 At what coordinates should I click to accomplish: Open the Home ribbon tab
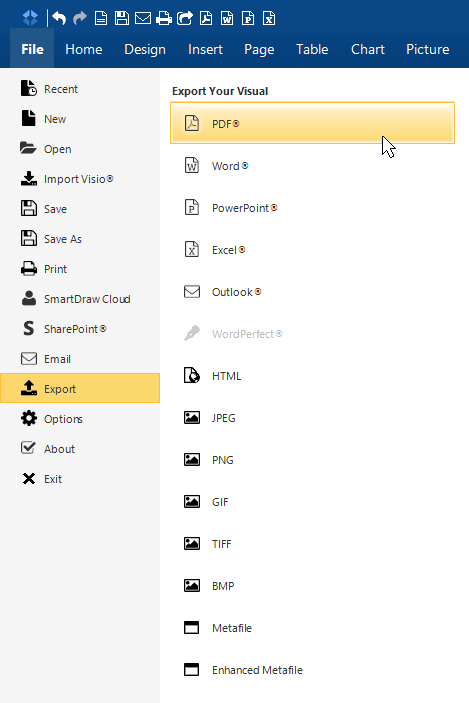pyautogui.click(x=84, y=49)
